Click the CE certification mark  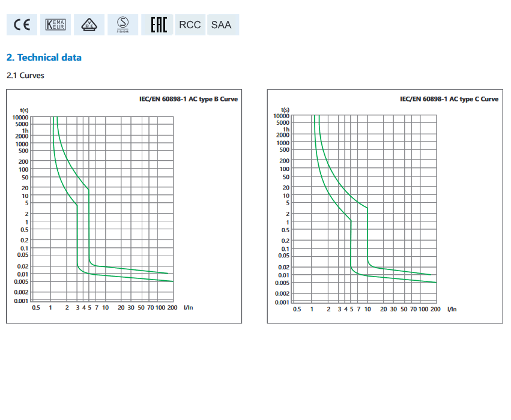tap(22, 25)
